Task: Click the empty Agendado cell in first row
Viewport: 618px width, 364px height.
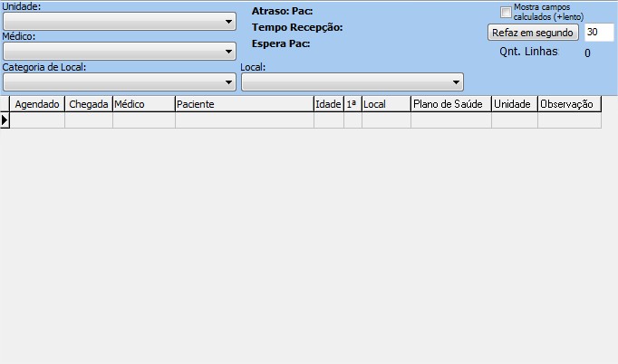Action: point(37,120)
